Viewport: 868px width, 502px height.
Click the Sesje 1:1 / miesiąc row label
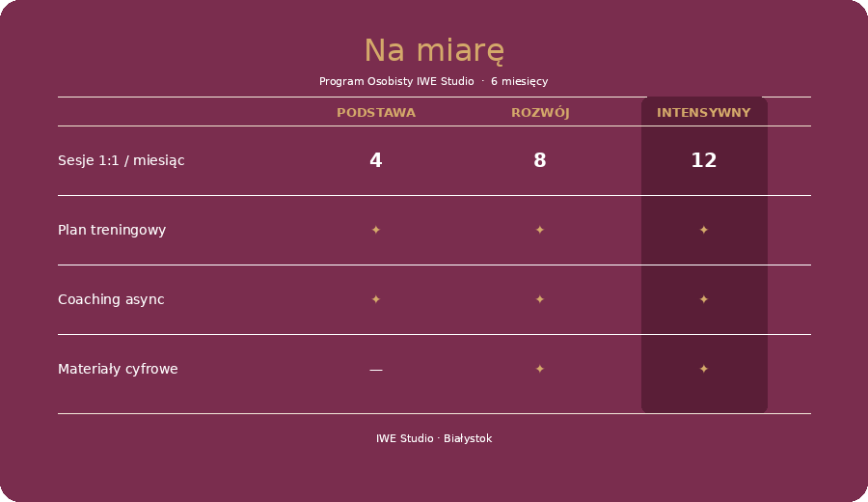[x=122, y=160]
